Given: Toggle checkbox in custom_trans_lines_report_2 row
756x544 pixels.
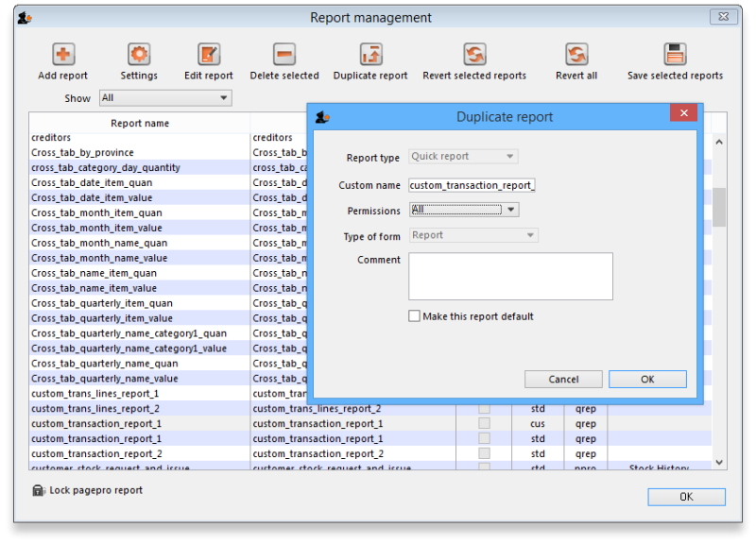Looking at the screenshot, I should point(484,409).
